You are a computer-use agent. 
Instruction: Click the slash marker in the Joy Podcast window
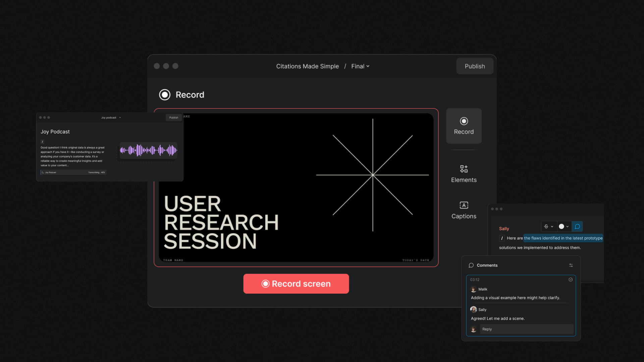pos(42,142)
